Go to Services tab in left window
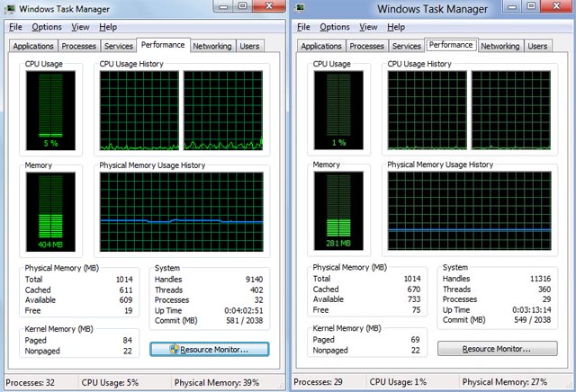Image resolution: width=576 pixels, height=392 pixels. pyautogui.click(x=118, y=46)
